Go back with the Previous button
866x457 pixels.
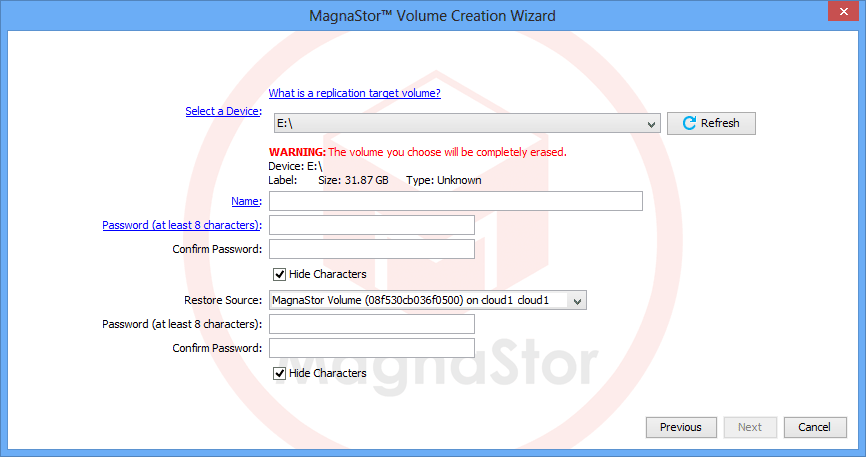681,427
